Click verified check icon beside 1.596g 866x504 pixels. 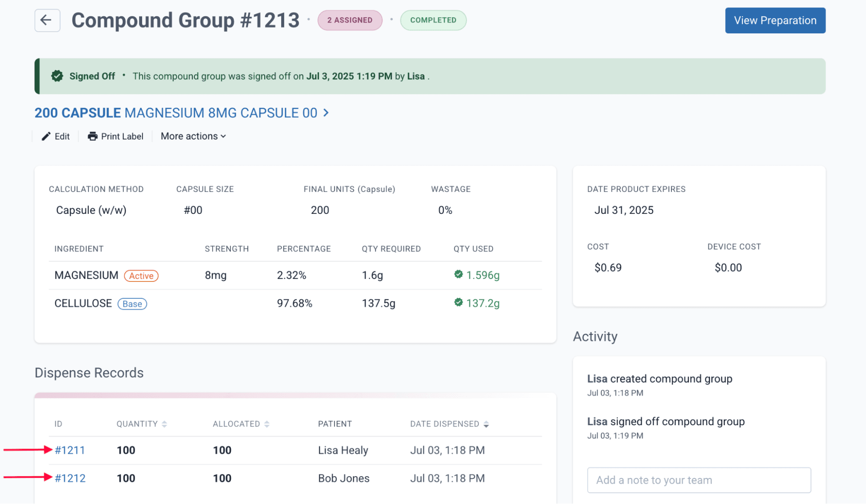(458, 275)
